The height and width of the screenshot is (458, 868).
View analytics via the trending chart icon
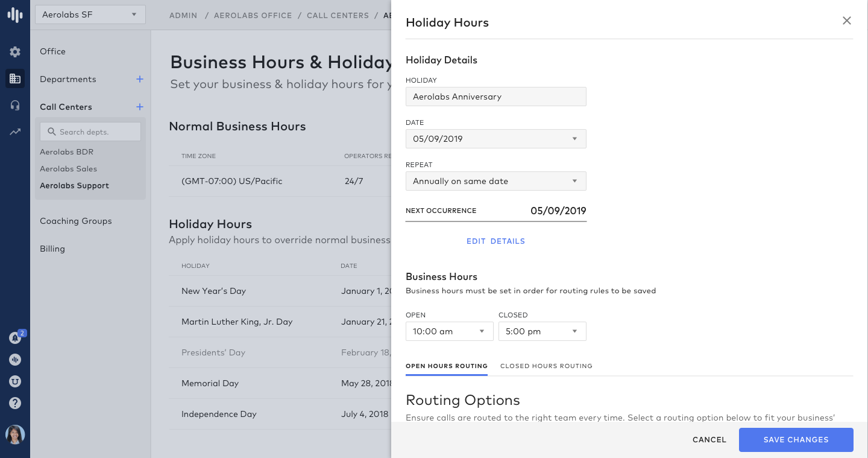(x=15, y=132)
